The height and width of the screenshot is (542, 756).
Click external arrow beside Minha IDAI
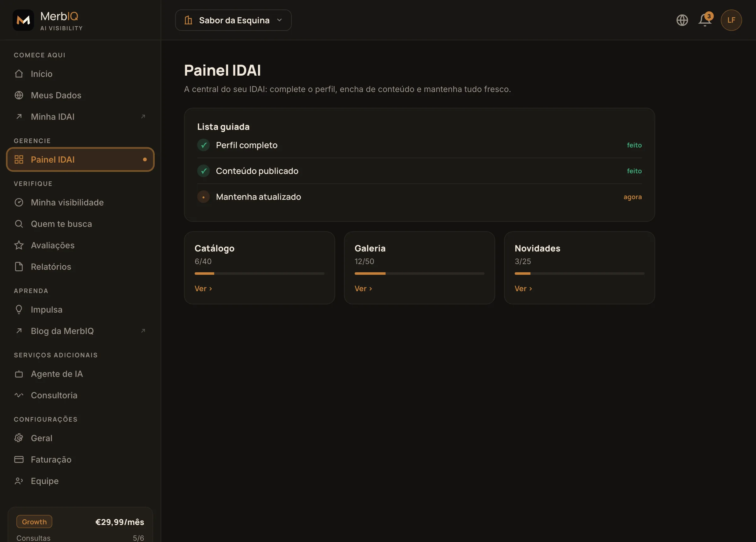(x=143, y=116)
